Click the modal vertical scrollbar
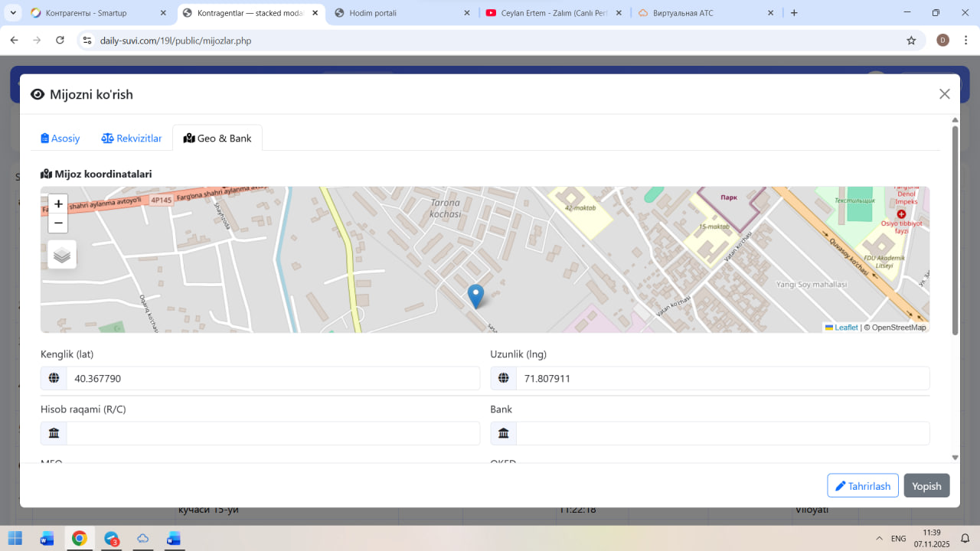The image size is (980, 551). click(x=955, y=230)
